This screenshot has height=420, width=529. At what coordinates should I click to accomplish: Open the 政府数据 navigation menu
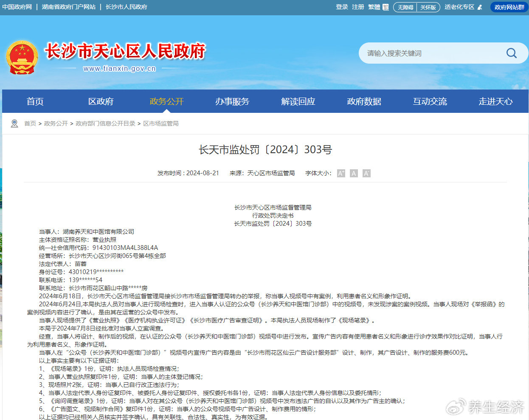pos(364,101)
